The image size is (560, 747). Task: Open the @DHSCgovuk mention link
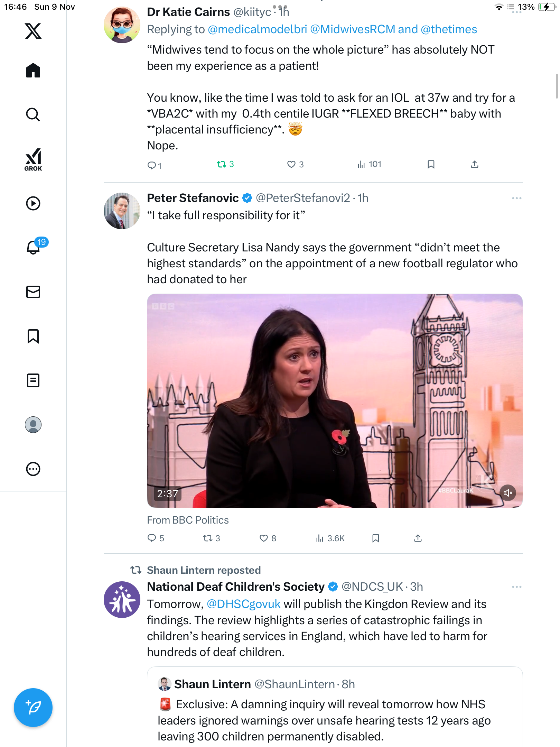click(243, 604)
